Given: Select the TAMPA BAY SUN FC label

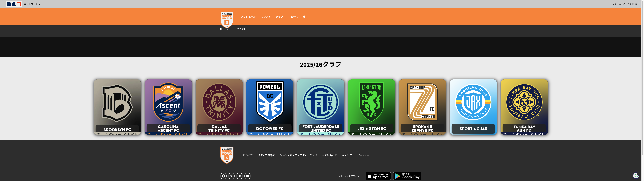Looking at the screenshot, I should click(524, 129).
